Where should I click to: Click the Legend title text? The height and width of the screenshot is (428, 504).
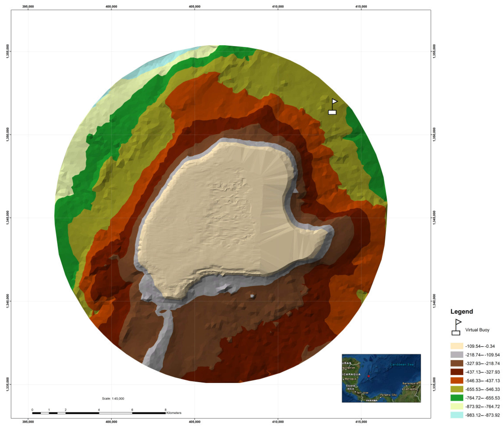[x=462, y=312]
